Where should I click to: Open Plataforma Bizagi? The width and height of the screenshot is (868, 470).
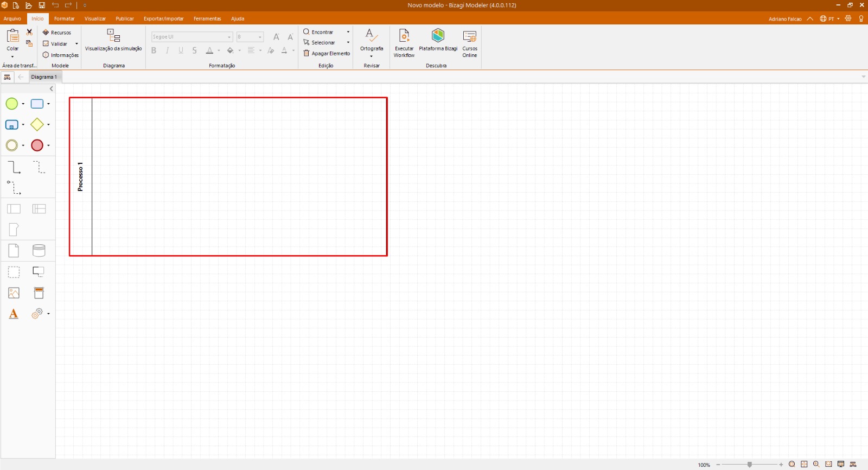(x=438, y=41)
